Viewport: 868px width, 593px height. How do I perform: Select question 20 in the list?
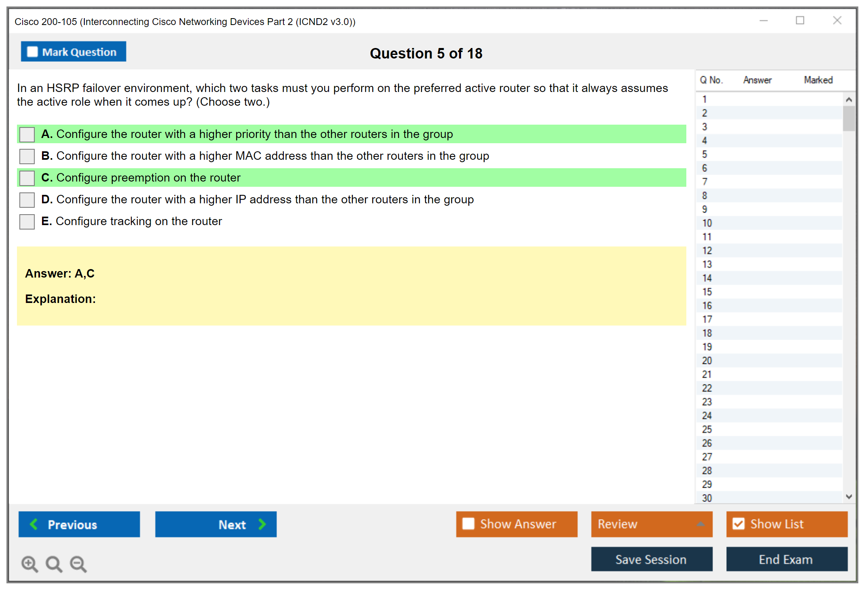[x=707, y=361]
